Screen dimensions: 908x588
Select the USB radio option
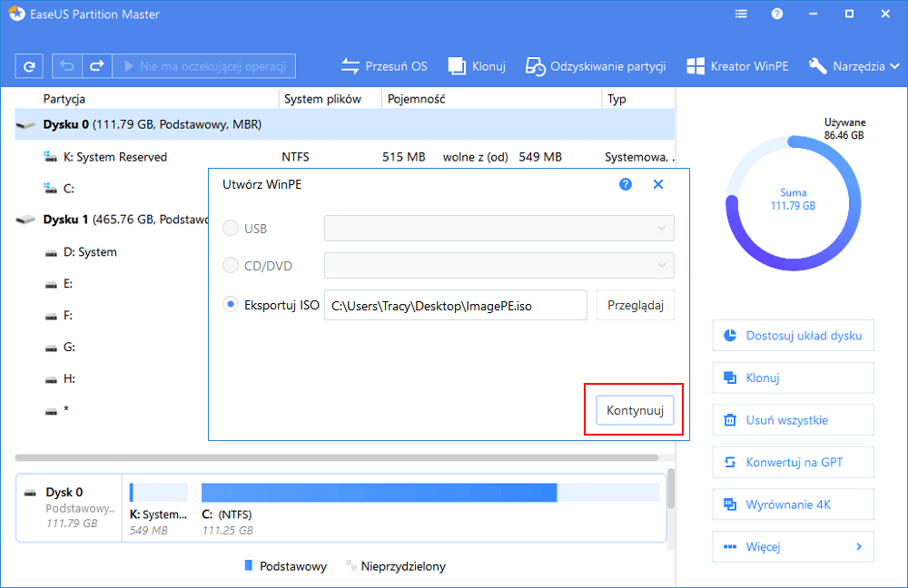(231, 228)
